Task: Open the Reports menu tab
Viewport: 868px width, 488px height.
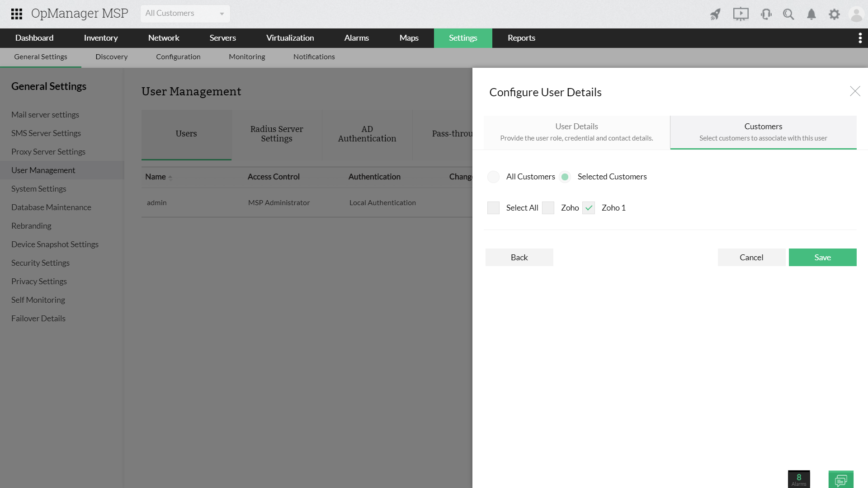Action: tap(521, 38)
